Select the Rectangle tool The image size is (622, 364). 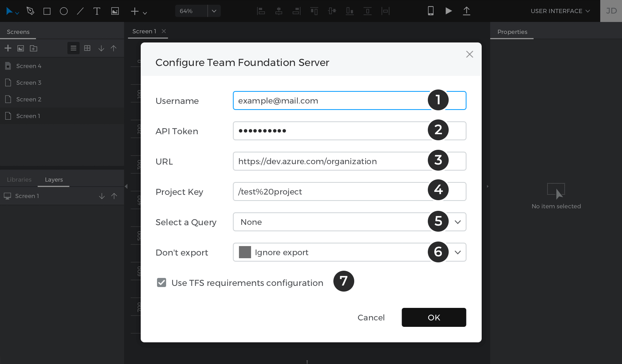(x=47, y=11)
